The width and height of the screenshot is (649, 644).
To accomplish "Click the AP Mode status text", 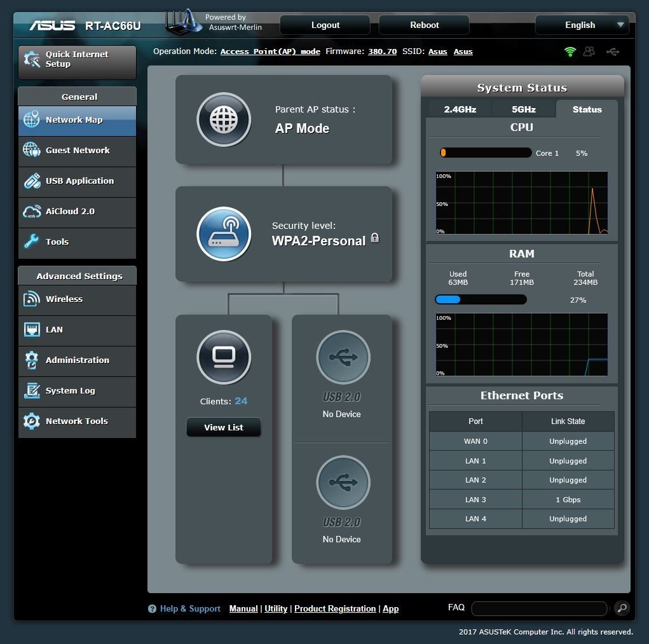I will (x=302, y=128).
